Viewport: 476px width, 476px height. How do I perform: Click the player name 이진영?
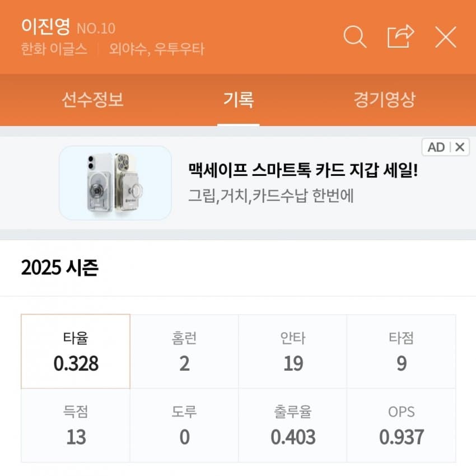[45, 26]
